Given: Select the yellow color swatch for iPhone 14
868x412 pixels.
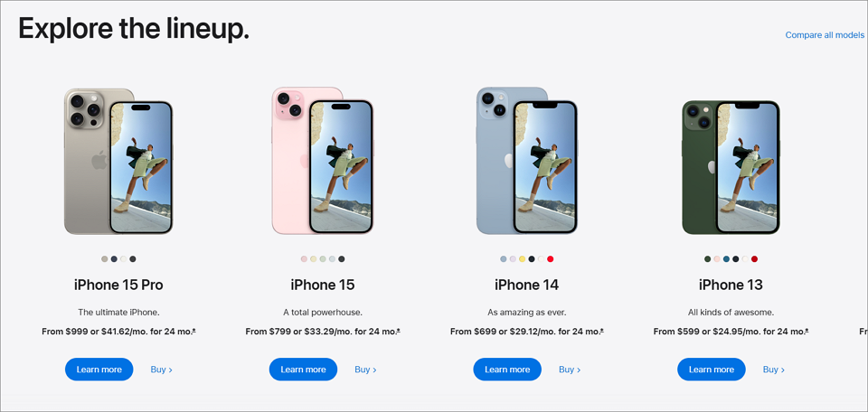Looking at the screenshot, I should click(522, 258).
